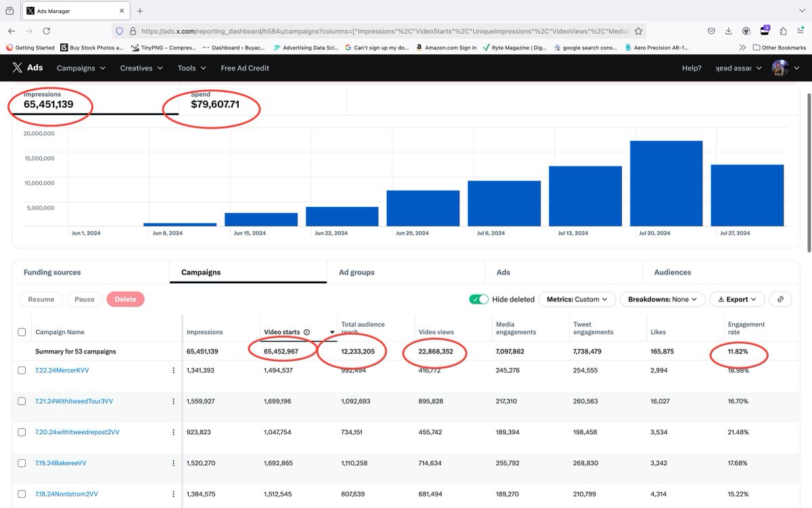
Task: Click the Pause button
Action: click(x=85, y=299)
